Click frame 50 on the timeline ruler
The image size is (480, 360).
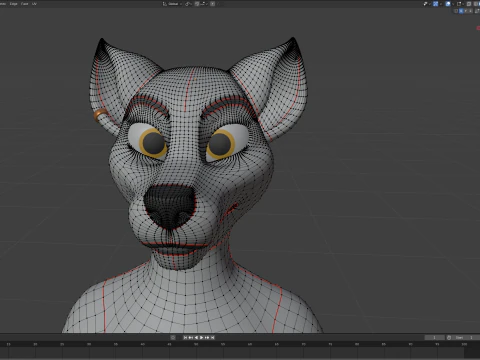click(196, 344)
